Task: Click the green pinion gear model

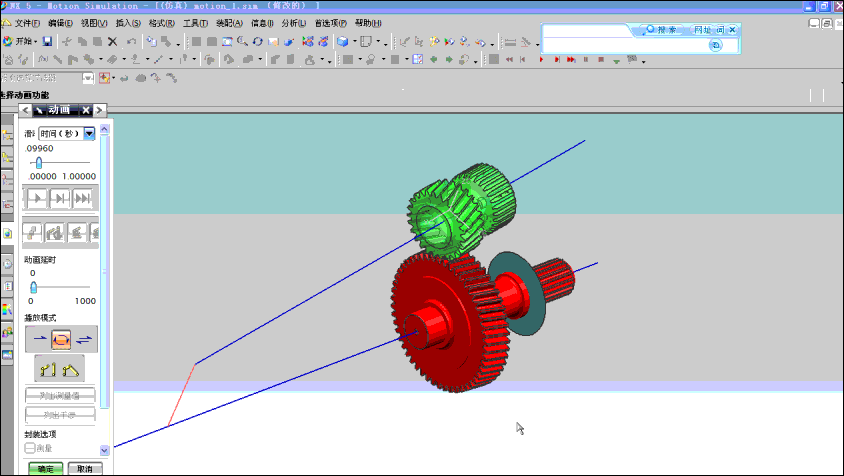Action: (x=461, y=210)
